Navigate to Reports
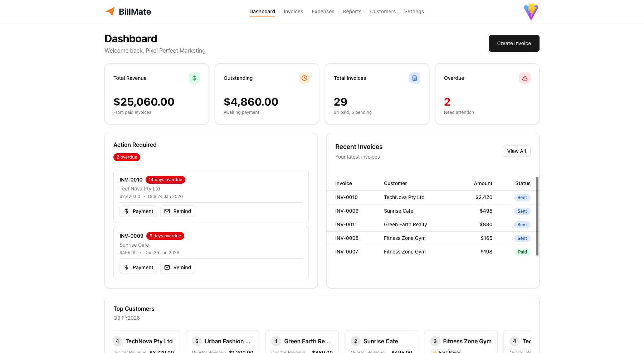 click(352, 11)
